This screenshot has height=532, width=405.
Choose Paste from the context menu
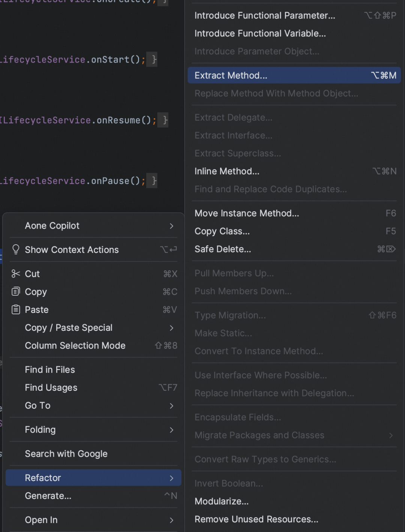pyautogui.click(x=93, y=310)
